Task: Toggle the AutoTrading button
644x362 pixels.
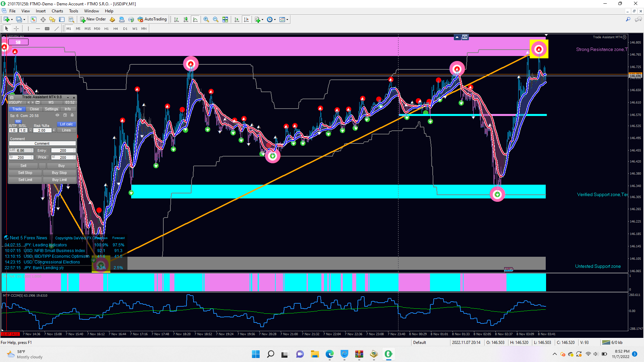Action: pos(152,19)
